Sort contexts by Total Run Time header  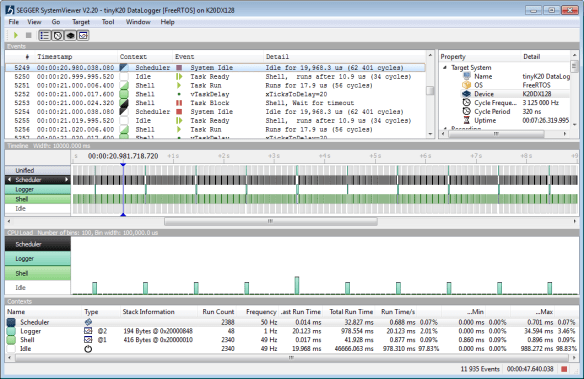pos(351,312)
